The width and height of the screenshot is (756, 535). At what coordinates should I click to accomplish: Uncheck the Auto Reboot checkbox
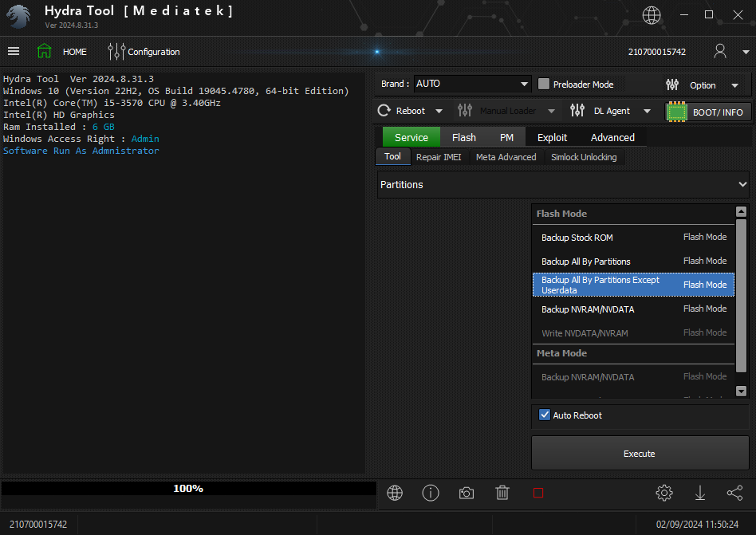[545, 415]
